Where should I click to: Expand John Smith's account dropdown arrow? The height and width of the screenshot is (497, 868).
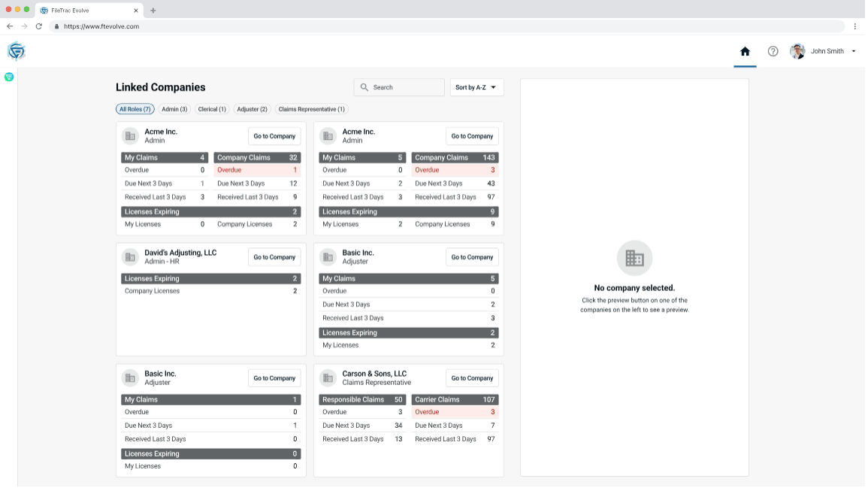(x=852, y=51)
